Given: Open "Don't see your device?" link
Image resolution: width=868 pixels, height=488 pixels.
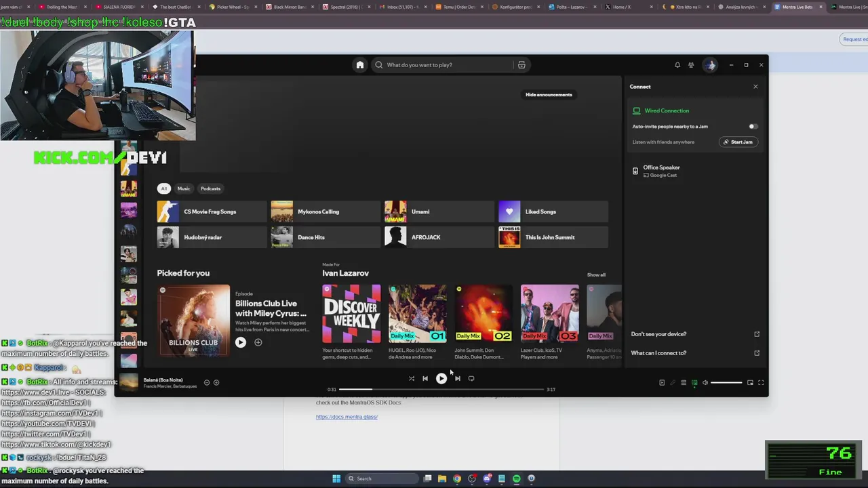Looking at the screenshot, I should tap(695, 334).
